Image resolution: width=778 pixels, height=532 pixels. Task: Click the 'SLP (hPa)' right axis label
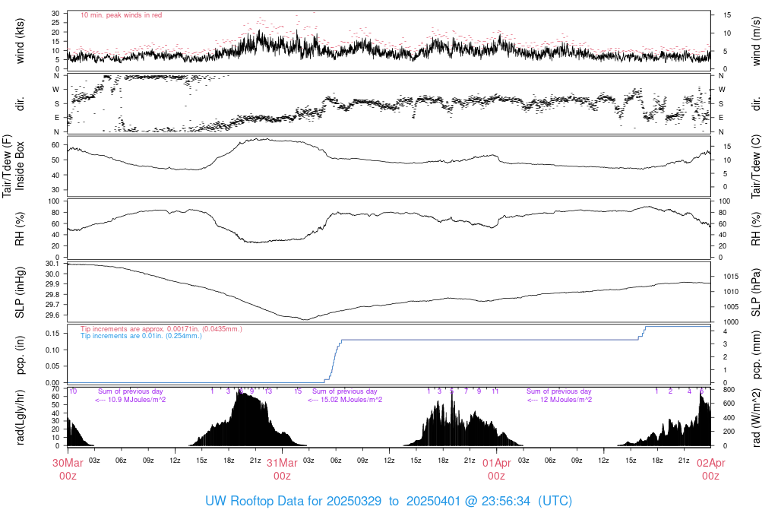756,293
